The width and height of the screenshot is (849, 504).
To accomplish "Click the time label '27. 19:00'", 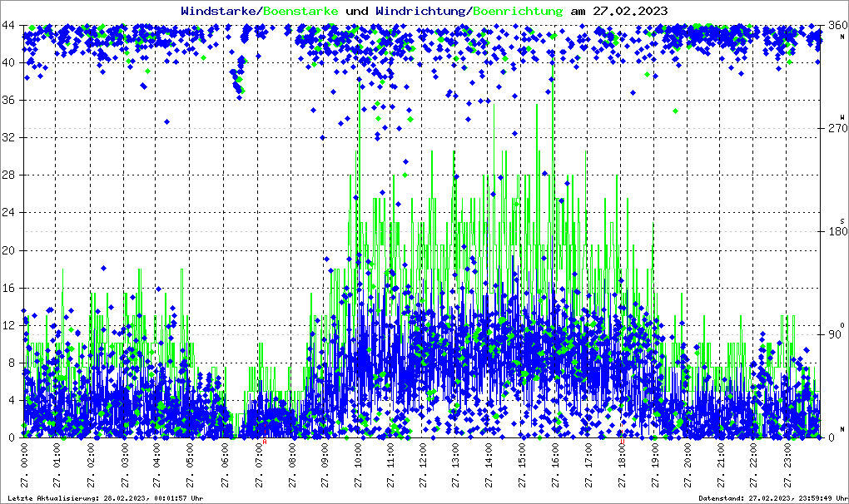I will point(655,466).
